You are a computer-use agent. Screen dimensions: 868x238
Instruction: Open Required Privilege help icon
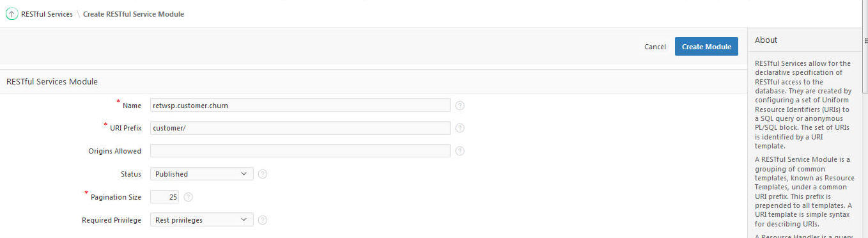(x=262, y=220)
